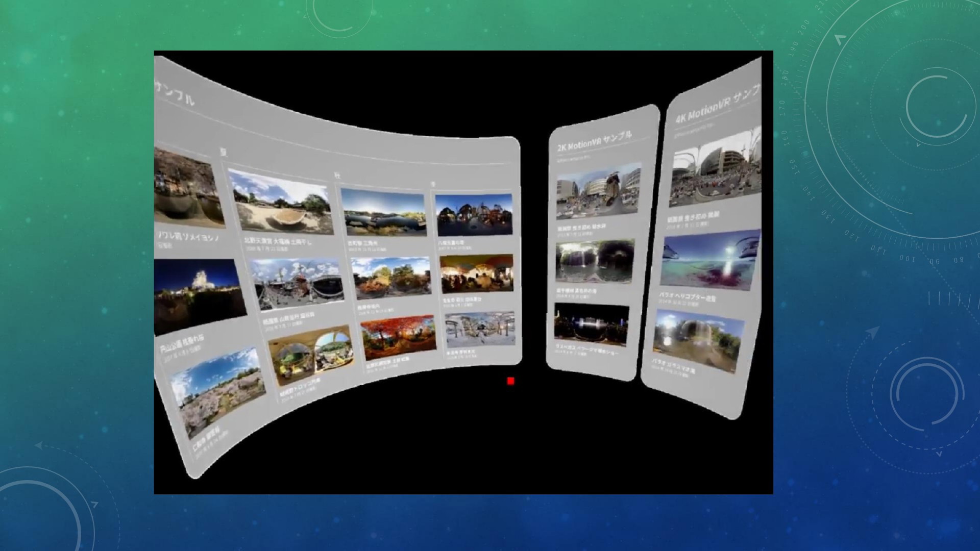Open the sandy shrine courtyard panorama thumbnail
The height and width of the screenshot is (551, 980).
[280, 202]
